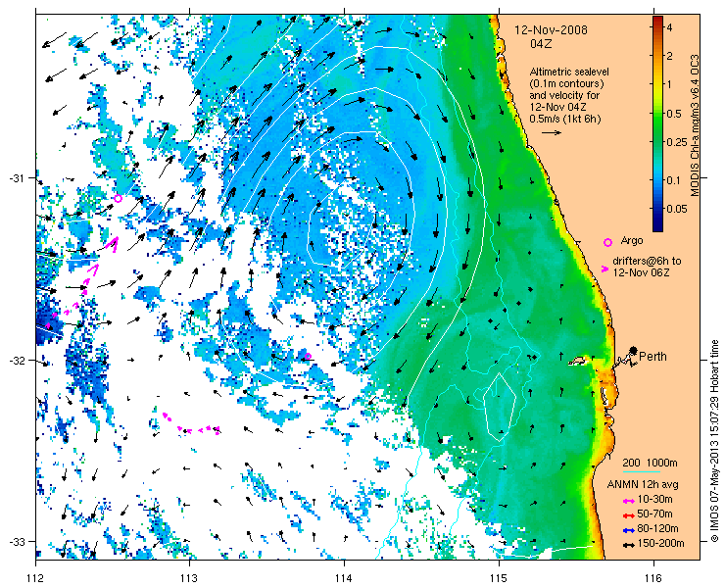Screen dimensions: 725x588
Task: Click the magenta drifter track near latitude -32.4
Action: (191, 424)
